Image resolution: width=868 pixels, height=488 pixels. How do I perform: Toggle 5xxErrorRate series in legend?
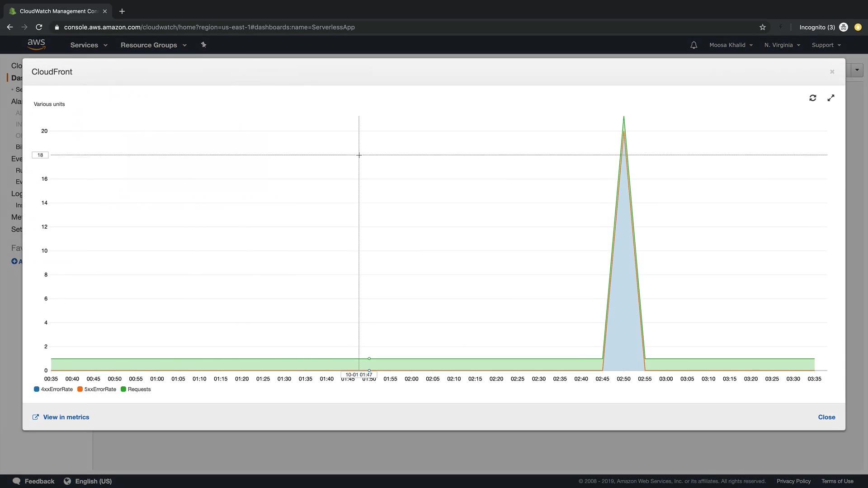[97, 389]
